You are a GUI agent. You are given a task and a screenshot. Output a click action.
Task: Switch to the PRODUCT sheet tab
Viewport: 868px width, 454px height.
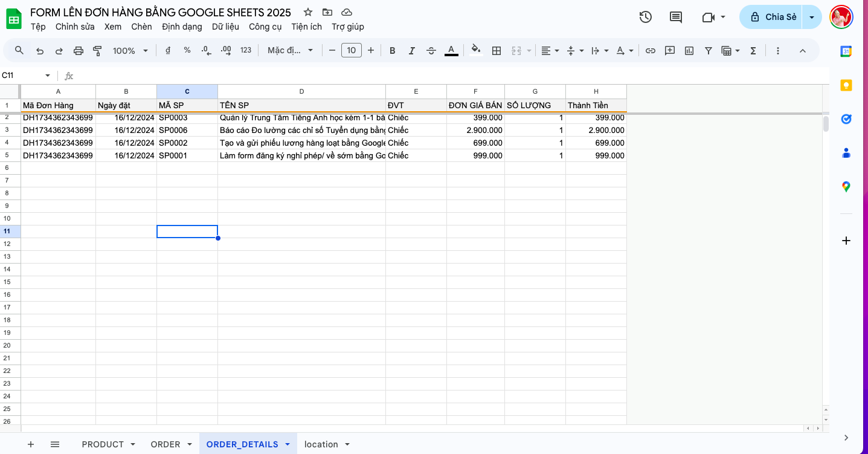[x=103, y=444]
